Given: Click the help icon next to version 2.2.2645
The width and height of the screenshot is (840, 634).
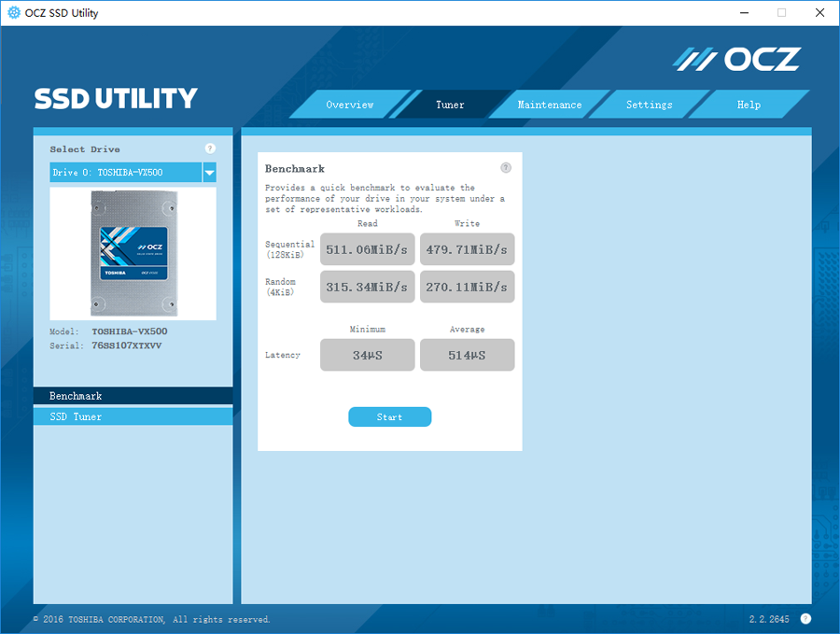Looking at the screenshot, I should coord(805,618).
